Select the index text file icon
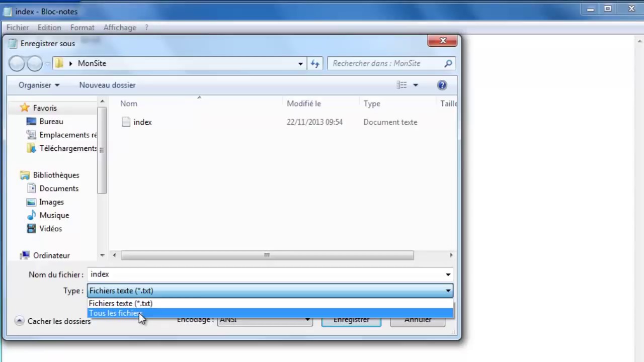 click(x=126, y=122)
